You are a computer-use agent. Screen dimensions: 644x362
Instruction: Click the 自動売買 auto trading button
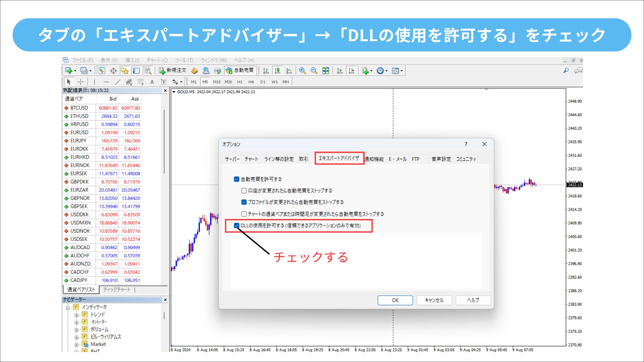pyautogui.click(x=240, y=70)
